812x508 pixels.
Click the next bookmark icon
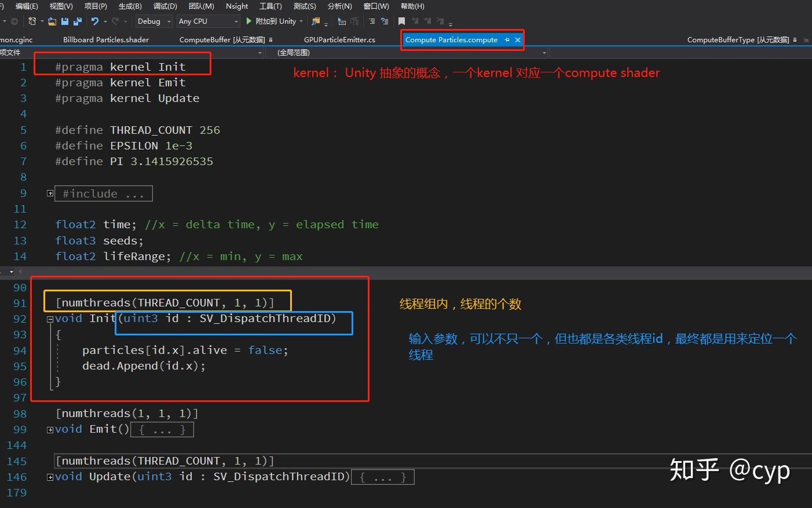point(427,21)
